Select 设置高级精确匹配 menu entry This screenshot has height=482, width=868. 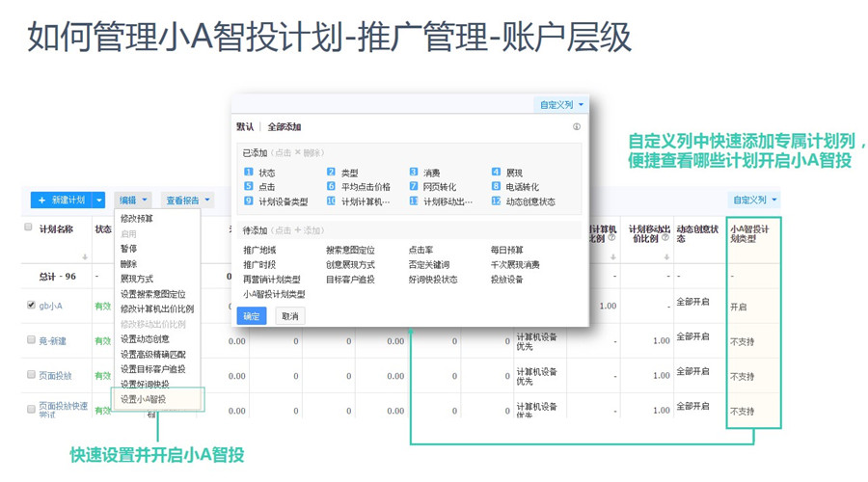[152, 354]
